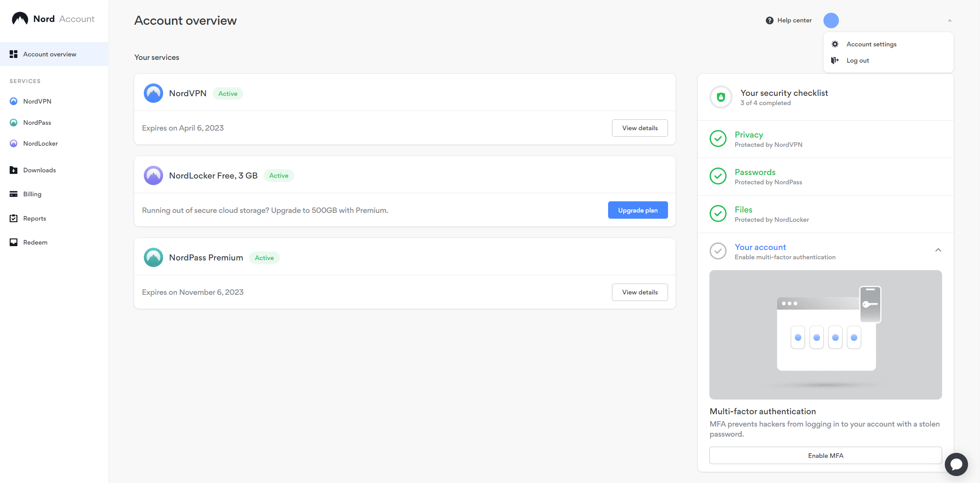
Task: Click the Enable MFA button
Action: tap(825, 456)
